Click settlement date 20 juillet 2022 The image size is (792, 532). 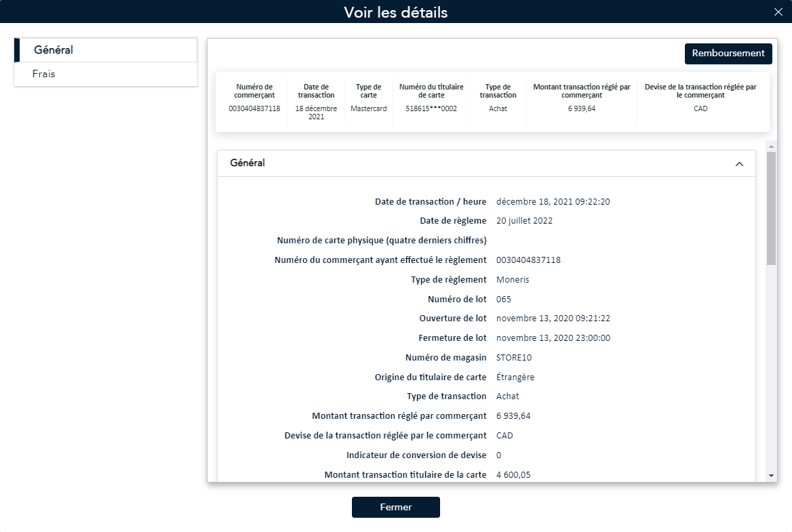click(524, 221)
